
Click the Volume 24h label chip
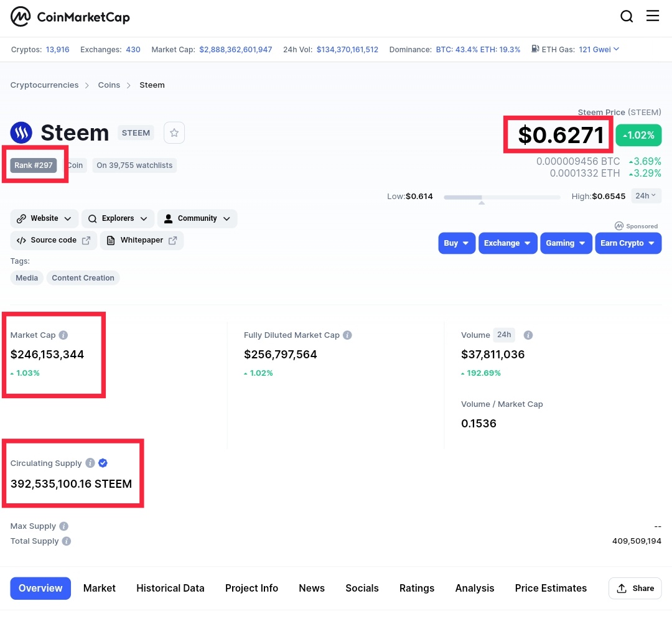point(504,335)
